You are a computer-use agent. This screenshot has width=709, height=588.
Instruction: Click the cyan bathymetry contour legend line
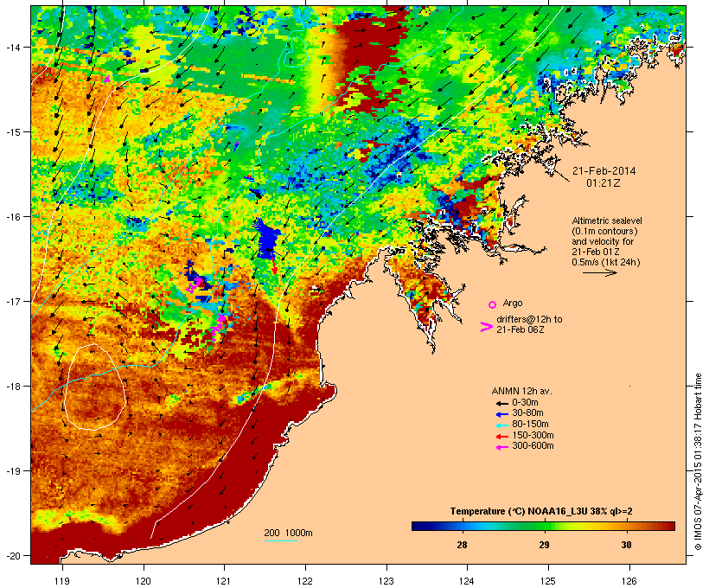click(280, 540)
